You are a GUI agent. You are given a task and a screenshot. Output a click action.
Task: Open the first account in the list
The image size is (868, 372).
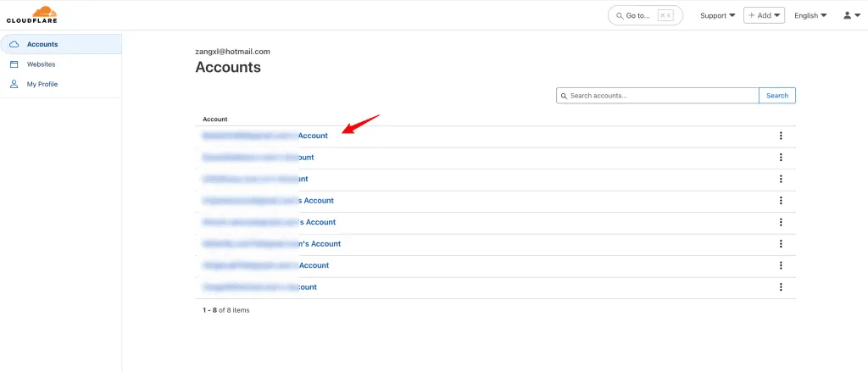[264, 136]
